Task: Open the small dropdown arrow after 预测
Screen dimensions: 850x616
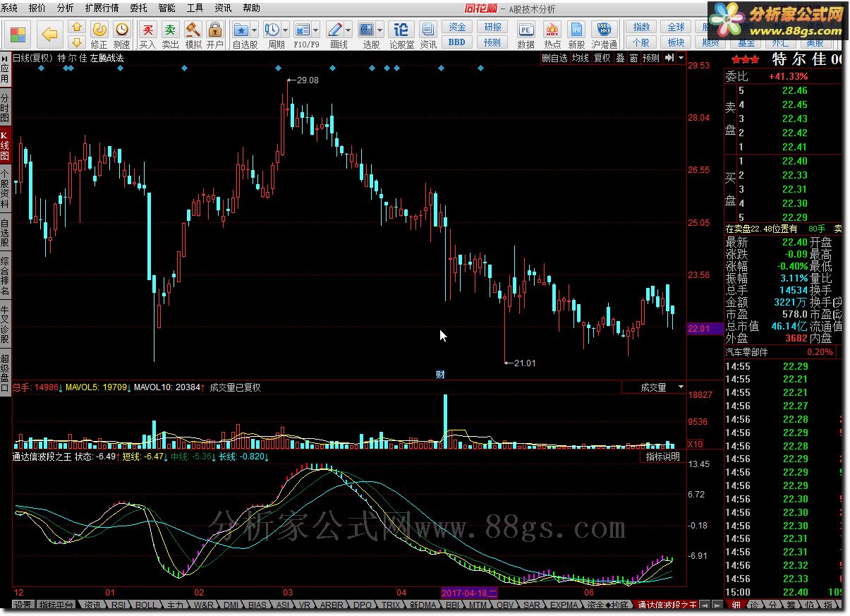Action: 681,58
